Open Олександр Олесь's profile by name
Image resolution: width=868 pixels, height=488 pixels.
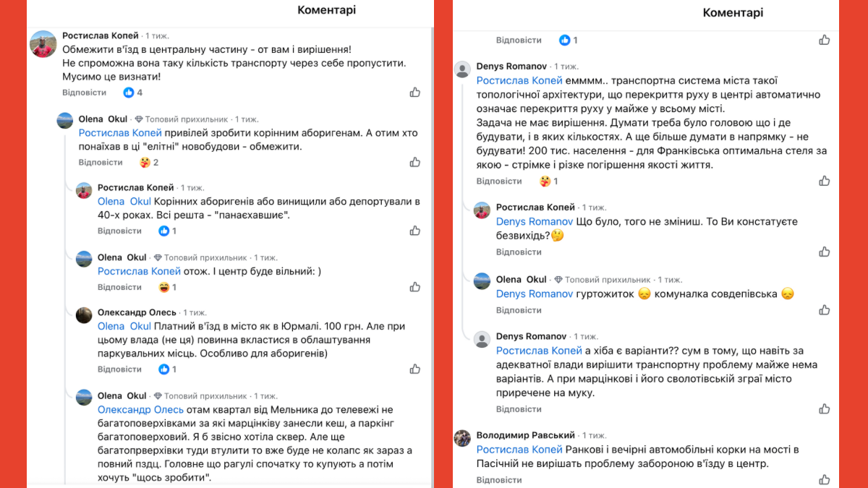point(137,312)
